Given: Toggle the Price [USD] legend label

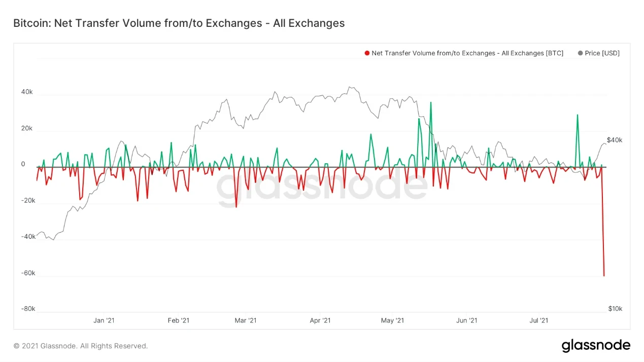Looking at the screenshot, I should [602, 53].
